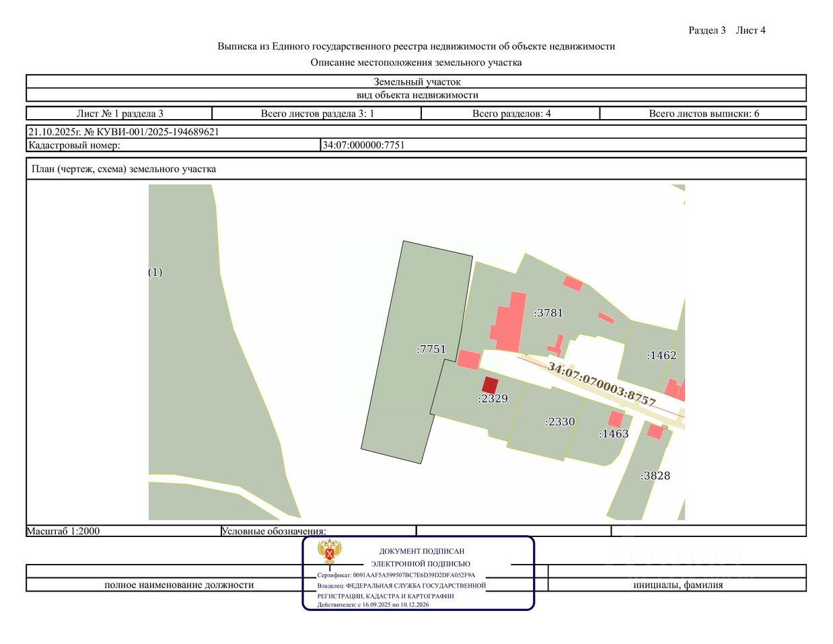This screenshot has width=833, height=644.
Task: Click the parcel label :3828 on the map
Action: (655, 476)
